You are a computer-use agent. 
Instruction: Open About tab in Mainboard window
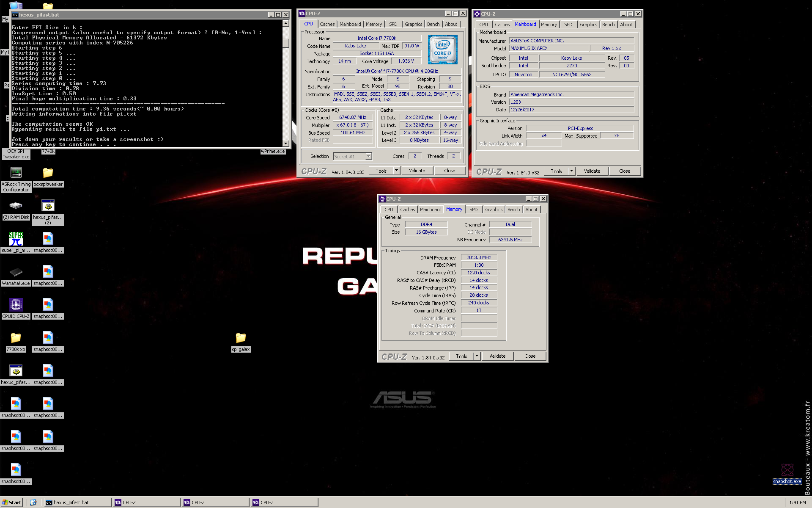pos(626,25)
